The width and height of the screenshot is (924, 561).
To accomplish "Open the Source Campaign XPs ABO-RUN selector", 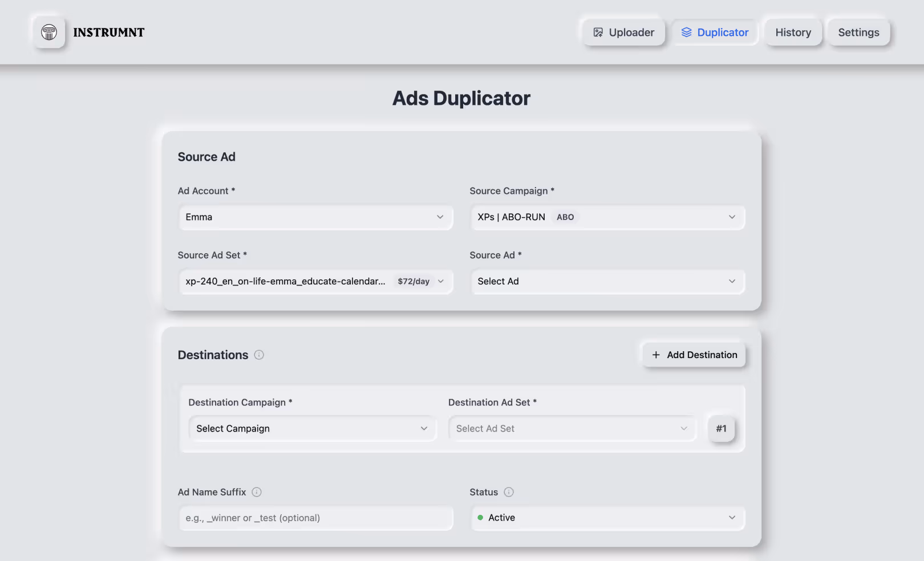I will [607, 217].
